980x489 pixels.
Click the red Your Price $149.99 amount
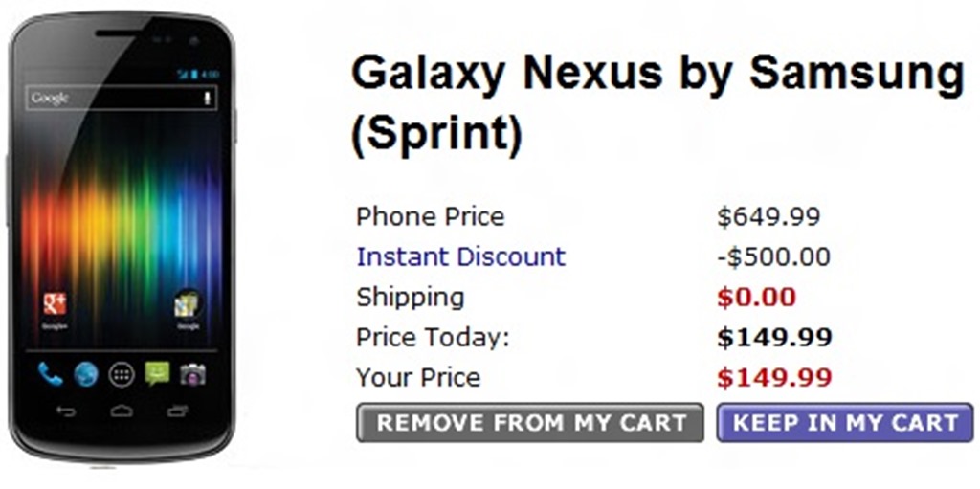774,378
